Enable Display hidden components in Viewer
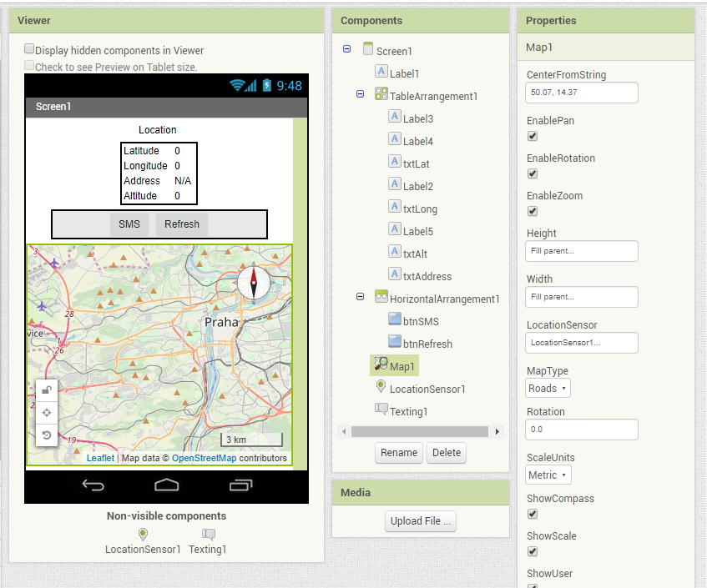This screenshot has height=588, width=707. 29,48
